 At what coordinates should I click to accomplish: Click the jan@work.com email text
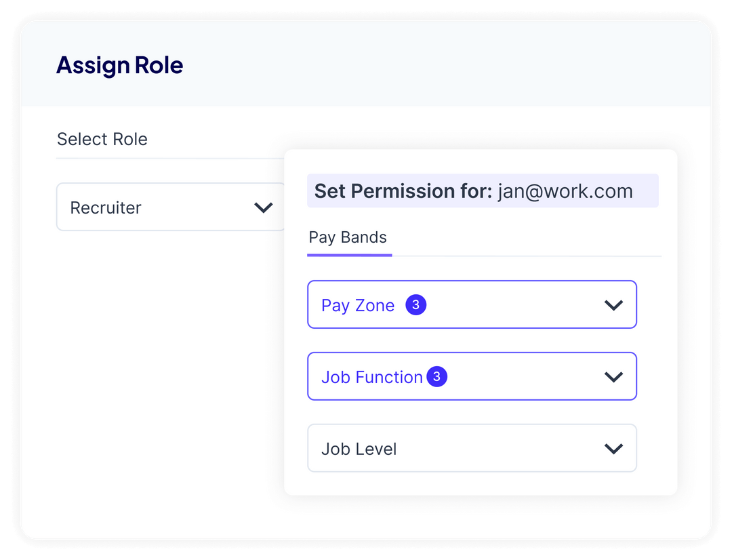click(565, 191)
